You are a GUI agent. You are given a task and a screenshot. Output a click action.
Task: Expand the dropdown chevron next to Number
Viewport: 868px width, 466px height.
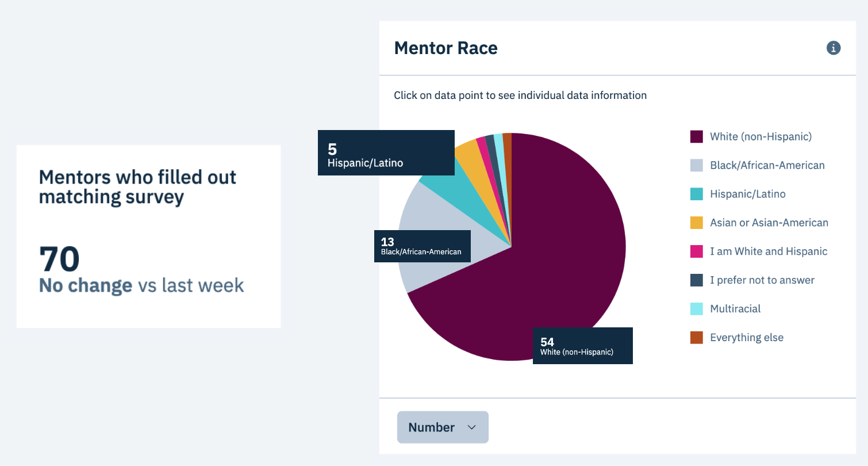point(472,427)
